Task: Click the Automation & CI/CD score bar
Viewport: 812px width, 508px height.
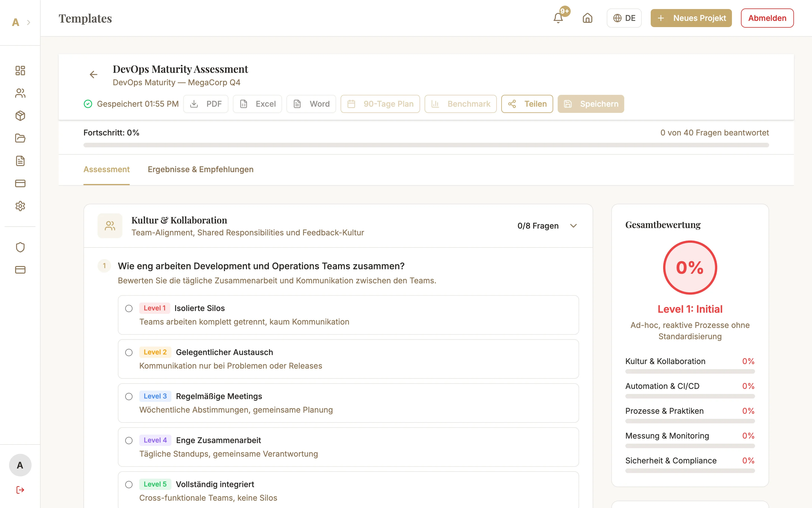Action: tap(690, 396)
